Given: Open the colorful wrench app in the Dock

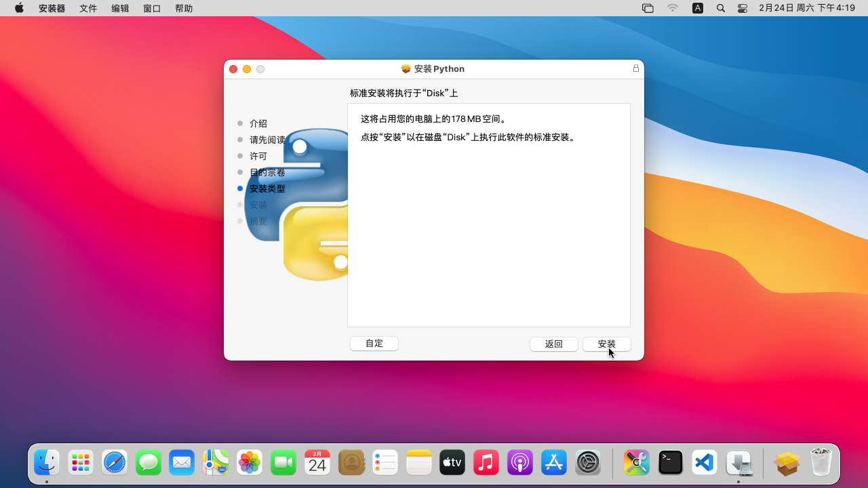Looking at the screenshot, I should pos(637,463).
